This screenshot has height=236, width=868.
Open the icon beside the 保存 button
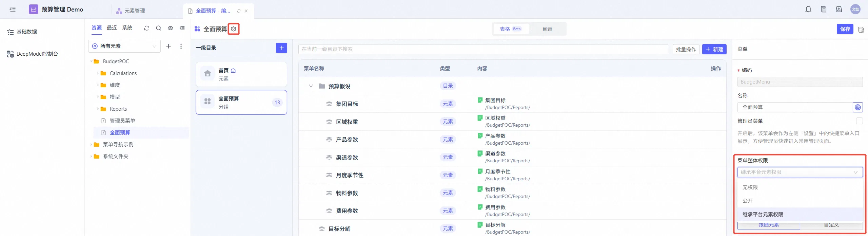pos(861,30)
